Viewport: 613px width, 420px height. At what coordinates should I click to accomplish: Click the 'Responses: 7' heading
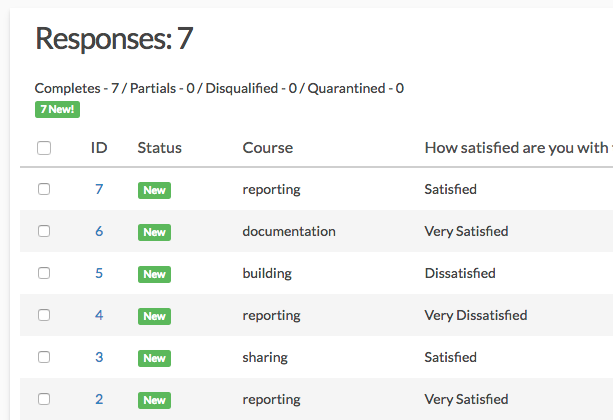point(114,38)
